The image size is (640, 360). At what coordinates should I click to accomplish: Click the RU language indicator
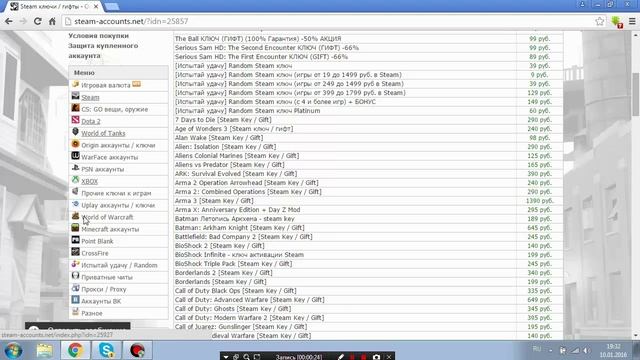pyautogui.click(x=537, y=349)
